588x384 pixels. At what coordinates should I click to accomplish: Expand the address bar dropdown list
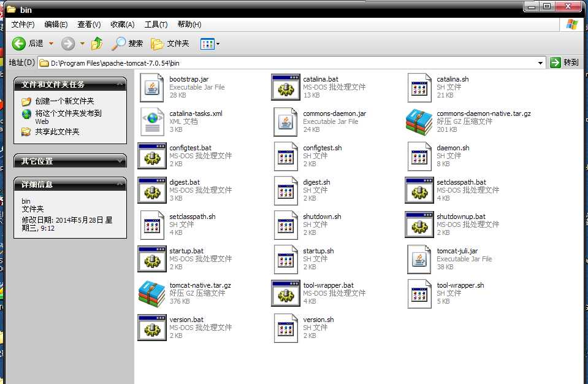pos(540,63)
